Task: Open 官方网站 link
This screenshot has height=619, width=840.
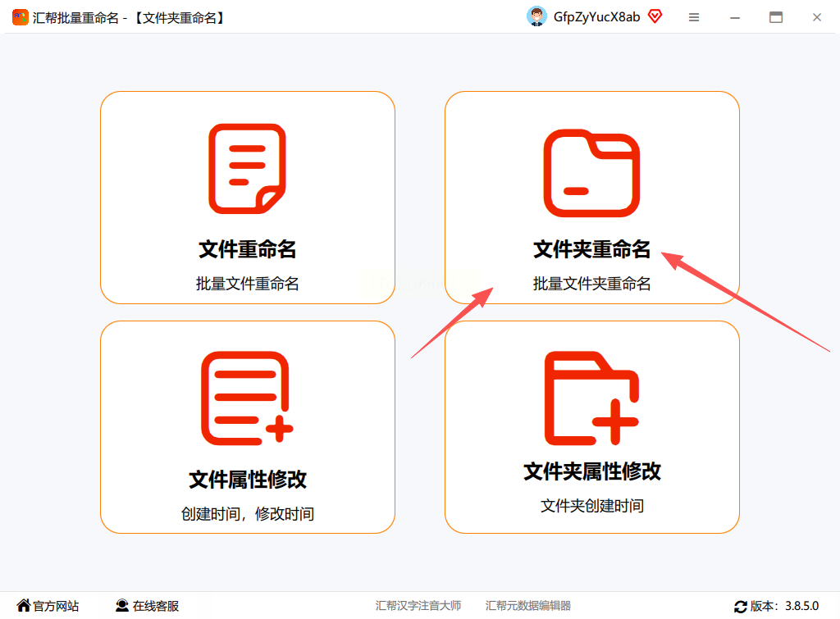Action: [56, 606]
